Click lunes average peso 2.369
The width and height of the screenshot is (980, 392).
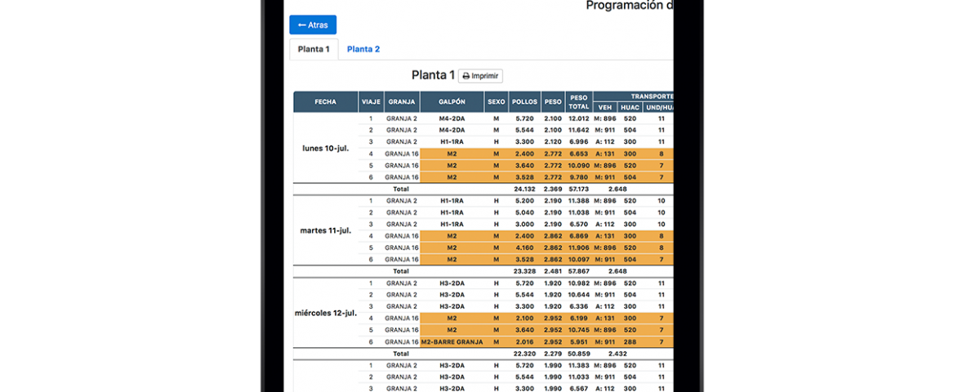click(553, 189)
